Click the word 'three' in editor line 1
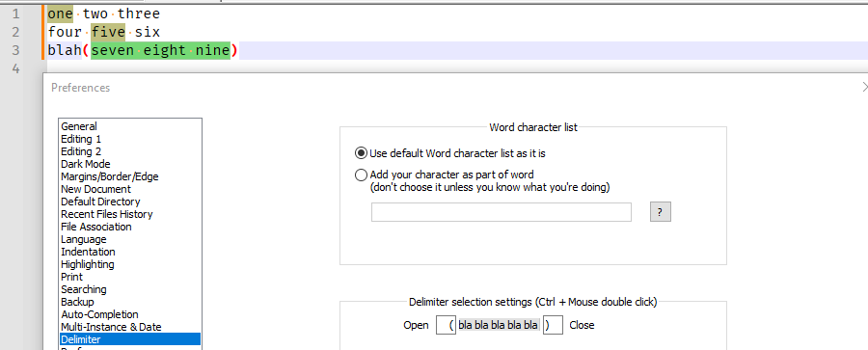The width and height of the screenshot is (868, 350). (138, 13)
